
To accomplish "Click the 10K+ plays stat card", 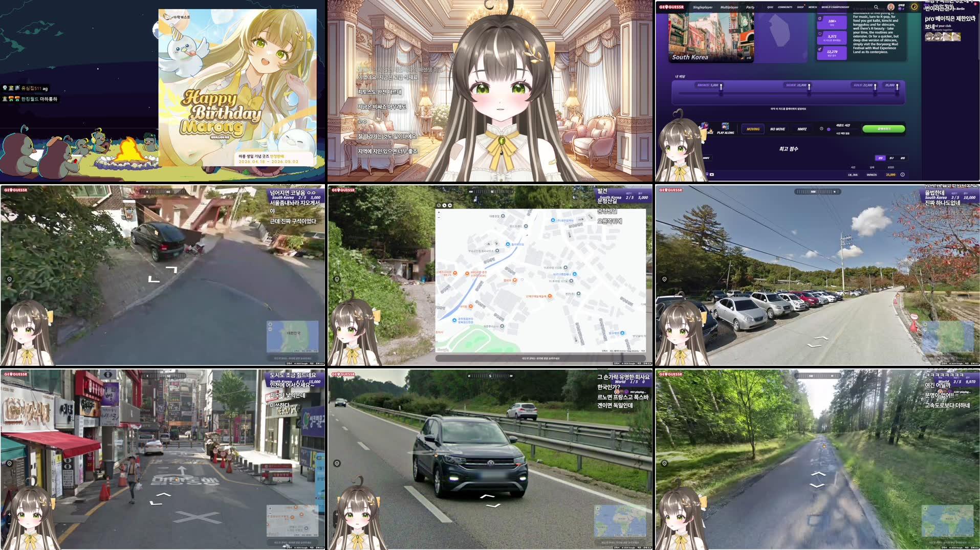I will tap(832, 22).
